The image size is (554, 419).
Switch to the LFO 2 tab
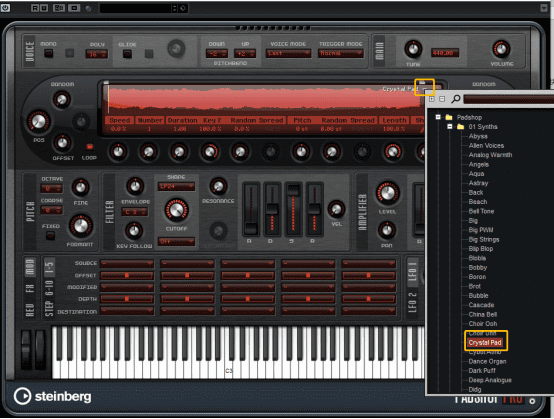pos(412,302)
